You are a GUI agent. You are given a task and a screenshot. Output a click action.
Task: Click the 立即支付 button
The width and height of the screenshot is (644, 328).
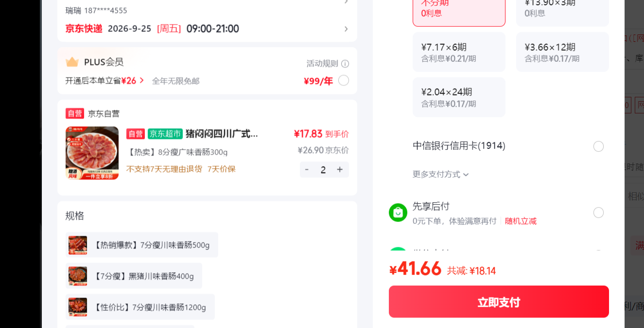(x=499, y=302)
